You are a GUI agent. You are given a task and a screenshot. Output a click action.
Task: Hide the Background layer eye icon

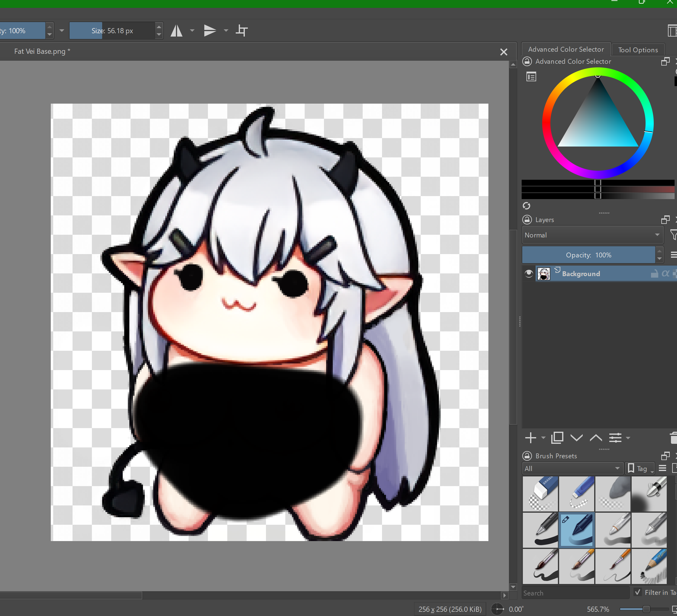pyautogui.click(x=529, y=274)
